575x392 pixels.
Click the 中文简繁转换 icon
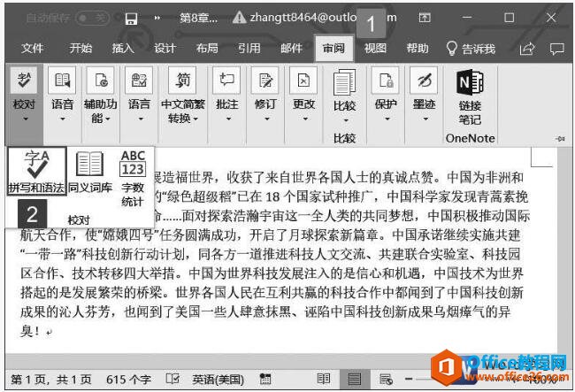point(182,80)
